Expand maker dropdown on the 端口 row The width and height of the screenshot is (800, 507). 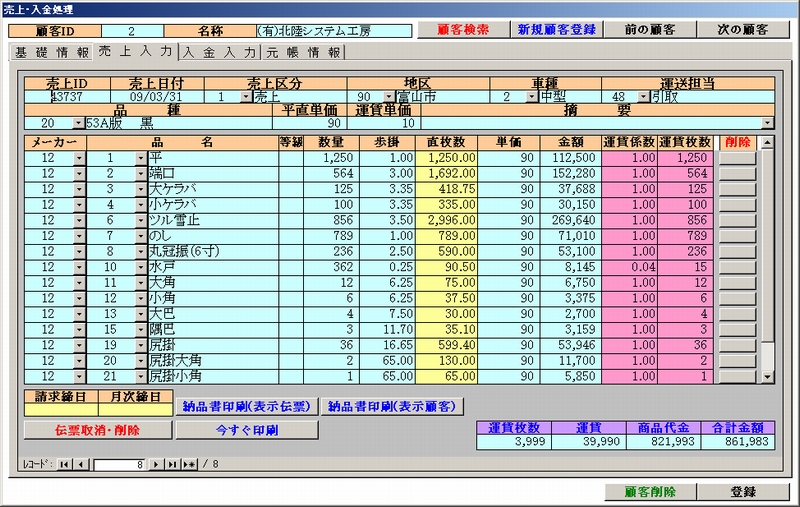point(79,174)
